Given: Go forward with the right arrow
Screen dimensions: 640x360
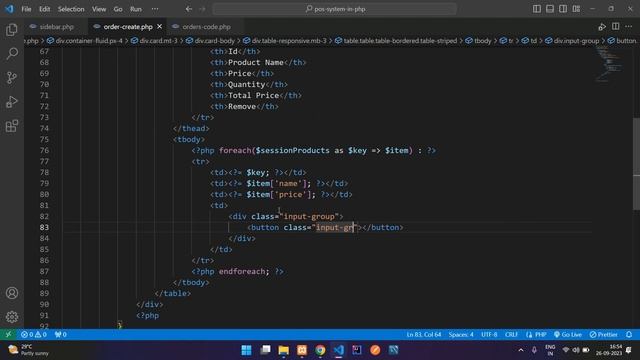Looking at the screenshot, I should pyautogui.click(x=202, y=9).
